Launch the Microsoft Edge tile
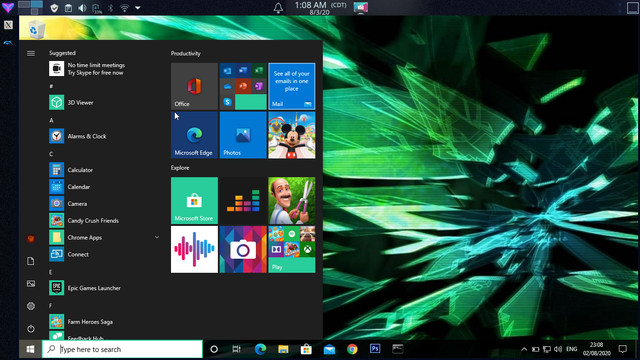The width and height of the screenshot is (640, 360). [194, 135]
